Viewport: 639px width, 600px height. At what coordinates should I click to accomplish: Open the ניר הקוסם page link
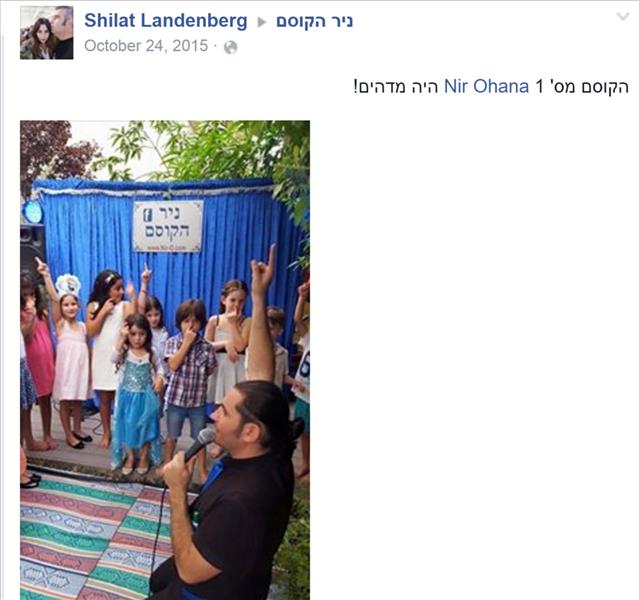[x=314, y=20]
